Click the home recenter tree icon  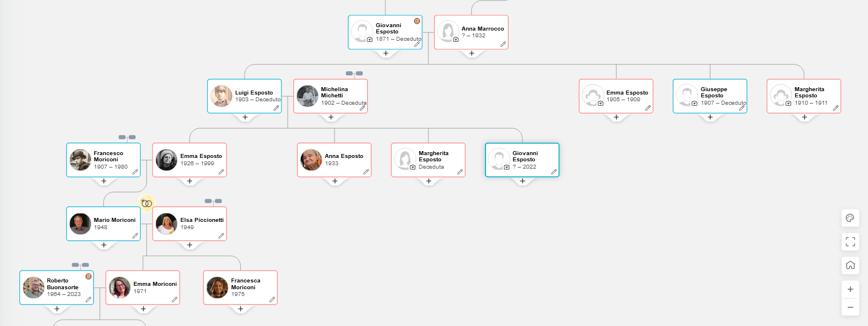click(x=849, y=265)
